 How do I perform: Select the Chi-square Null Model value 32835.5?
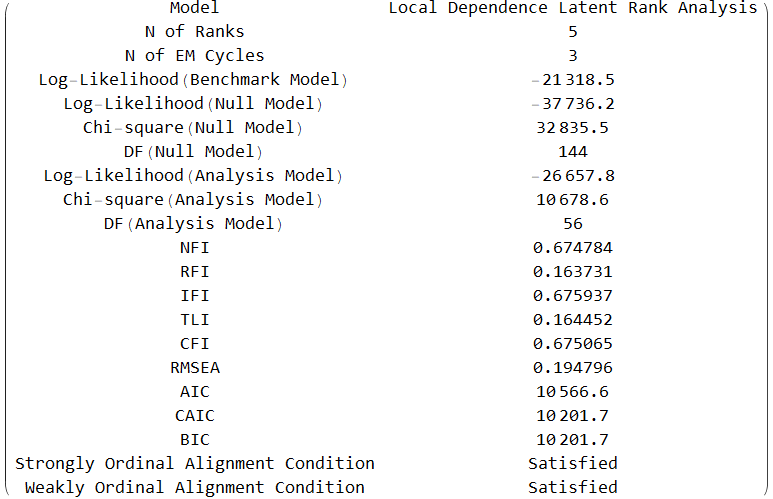(572, 128)
